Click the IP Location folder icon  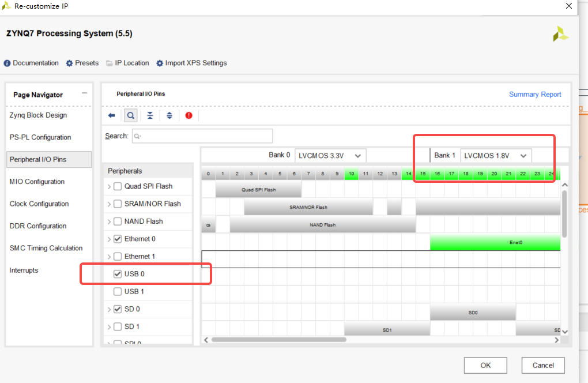(109, 63)
